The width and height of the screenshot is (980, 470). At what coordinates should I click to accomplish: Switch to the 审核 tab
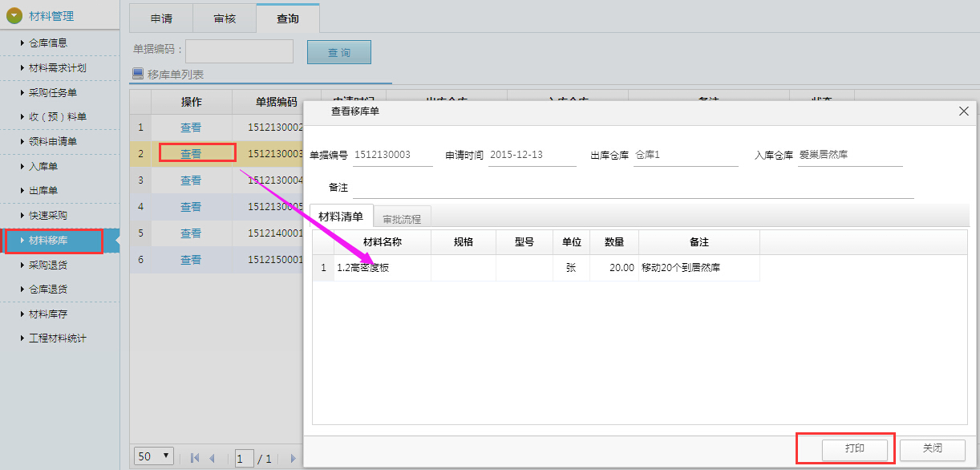[225, 18]
